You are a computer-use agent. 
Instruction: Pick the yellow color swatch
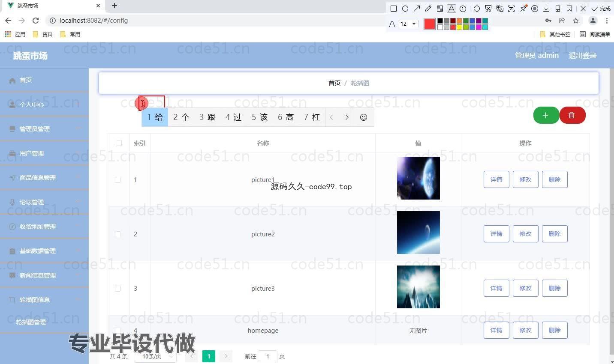pos(459,27)
